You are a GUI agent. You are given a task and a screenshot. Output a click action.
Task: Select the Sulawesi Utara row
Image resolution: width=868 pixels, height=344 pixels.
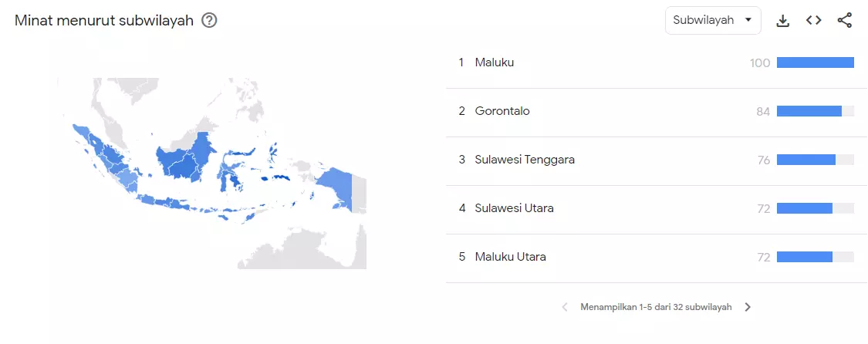pos(514,208)
